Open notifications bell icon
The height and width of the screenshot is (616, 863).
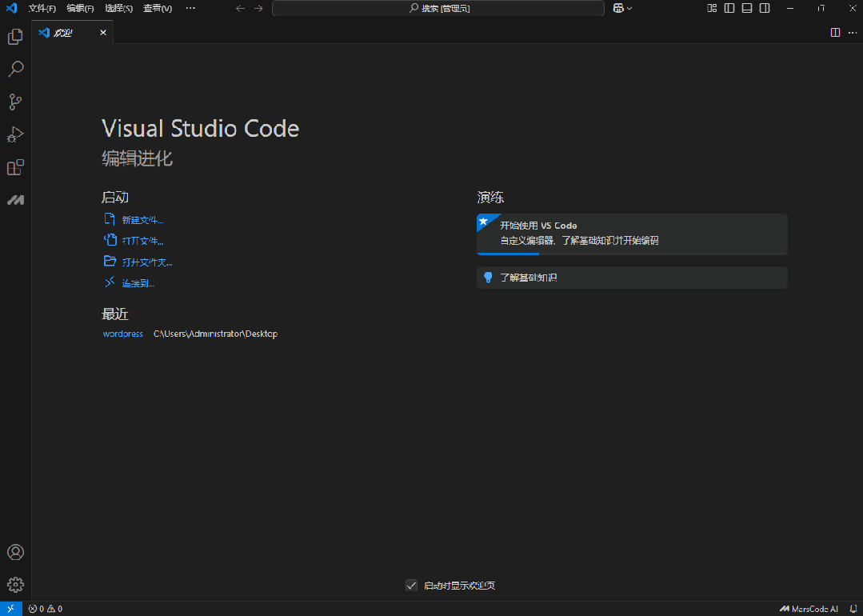coord(853,609)
